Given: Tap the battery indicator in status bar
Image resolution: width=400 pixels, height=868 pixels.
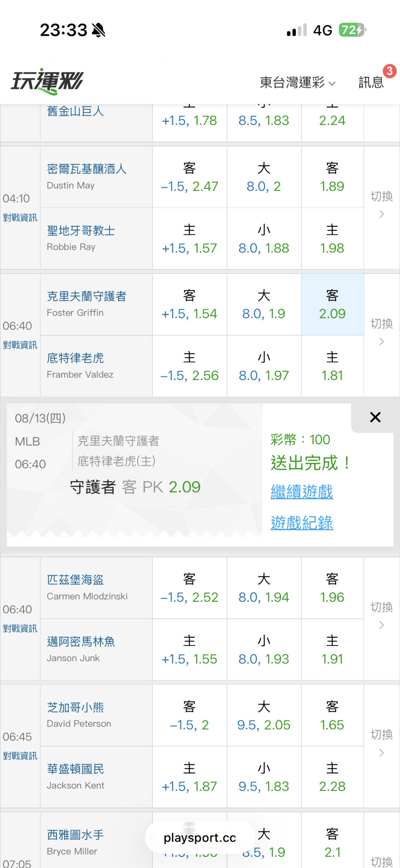Looking at the screenshot, I should coord(353,30).
